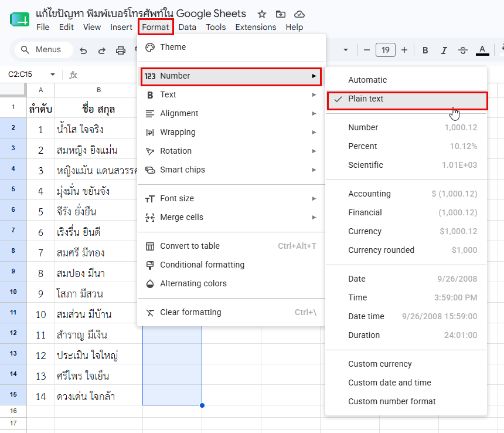Image resolution: width=504 pixels, height=433 pixels.
Task: Star this spreadsheet document
Action: (x=262, y=14)
